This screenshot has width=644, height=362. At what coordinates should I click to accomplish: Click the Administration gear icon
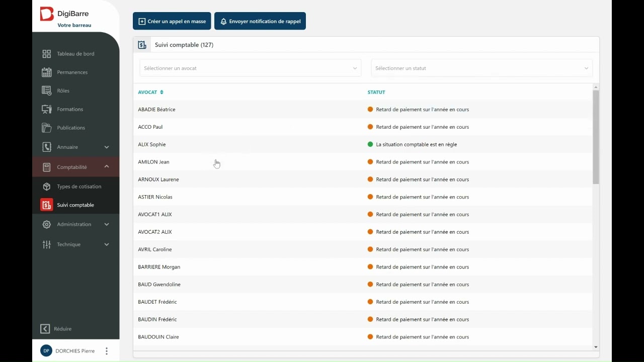point(47,225)
